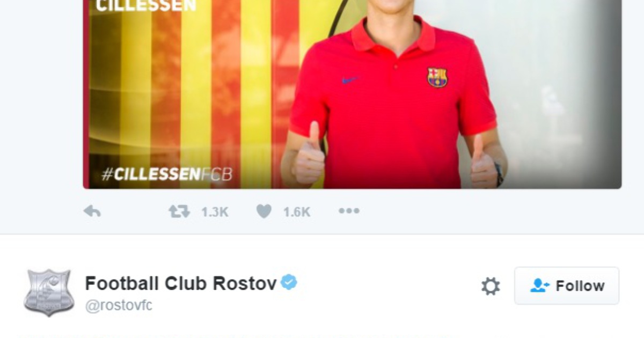The width and height of the screenshot is (644, 338).
Task: Open the gear settings dropdown beside Follow
Action: click(x=490, y=286)
